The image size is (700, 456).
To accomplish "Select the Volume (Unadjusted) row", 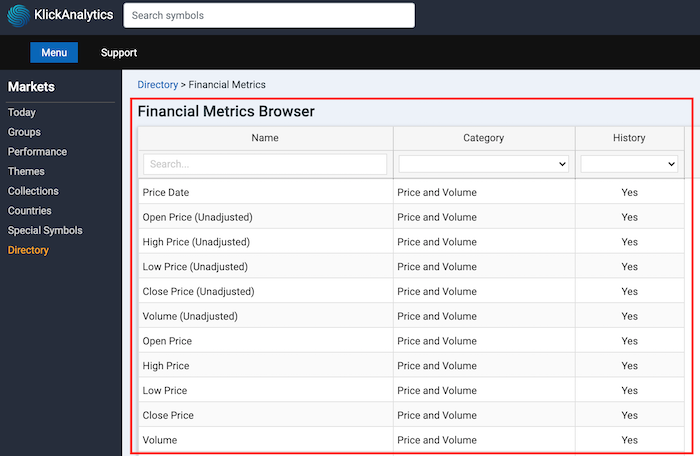I will pos(411,316).
